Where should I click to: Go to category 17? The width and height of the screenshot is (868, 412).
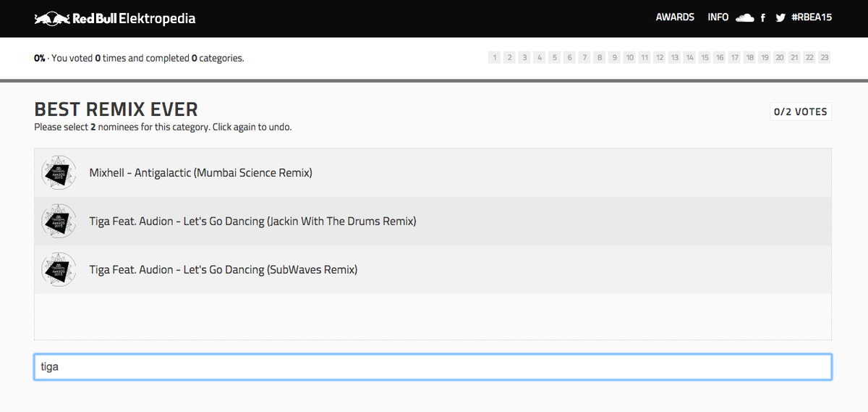(x=735, y=57)
